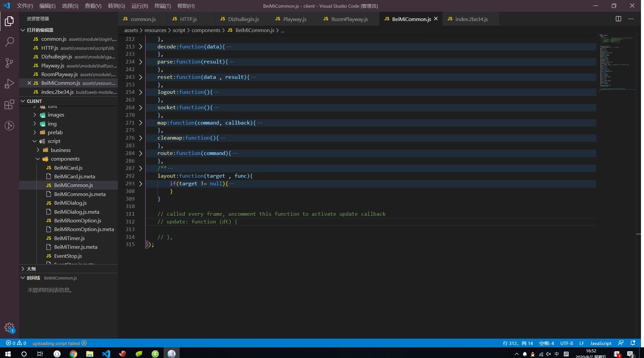This screenshot has height=358, width=644.
Task: Click the errors and warnings indicator
Action: [16, 343]
